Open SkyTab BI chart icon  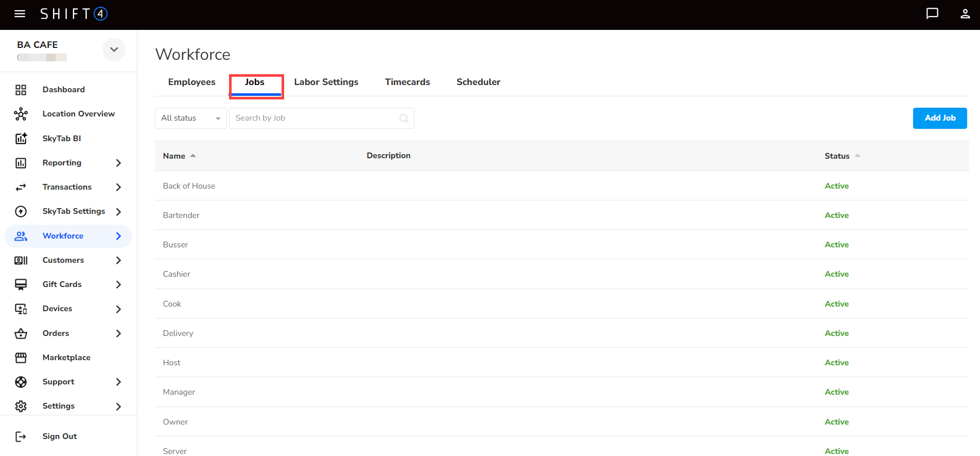coord(21,139)
